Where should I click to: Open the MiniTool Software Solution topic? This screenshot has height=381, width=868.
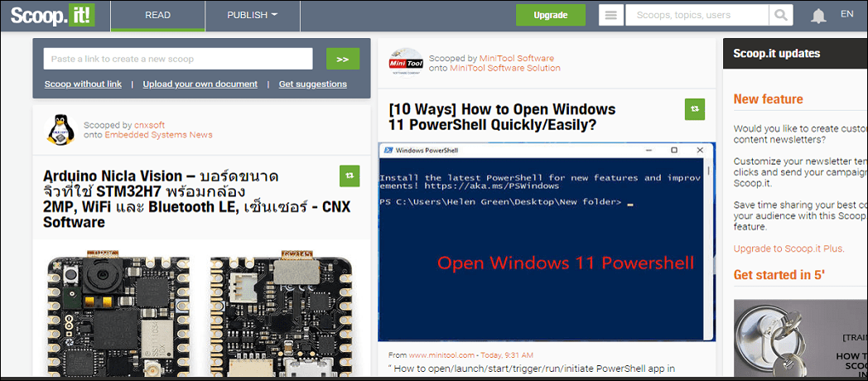505,68
